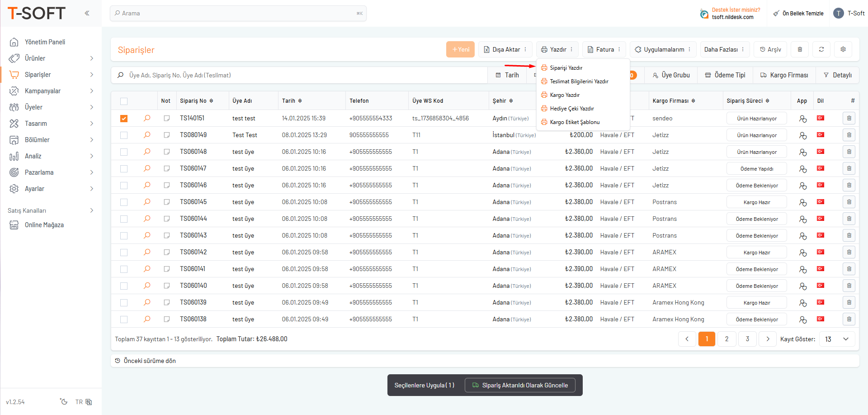Click the +Yeni button
Viewport: 868px width, 415px height.
pos(460,49)
